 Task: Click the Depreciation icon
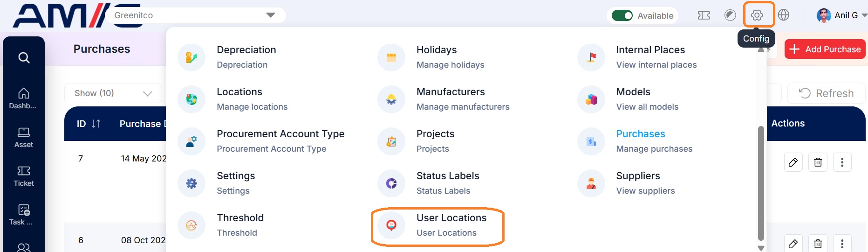point(191,57)
